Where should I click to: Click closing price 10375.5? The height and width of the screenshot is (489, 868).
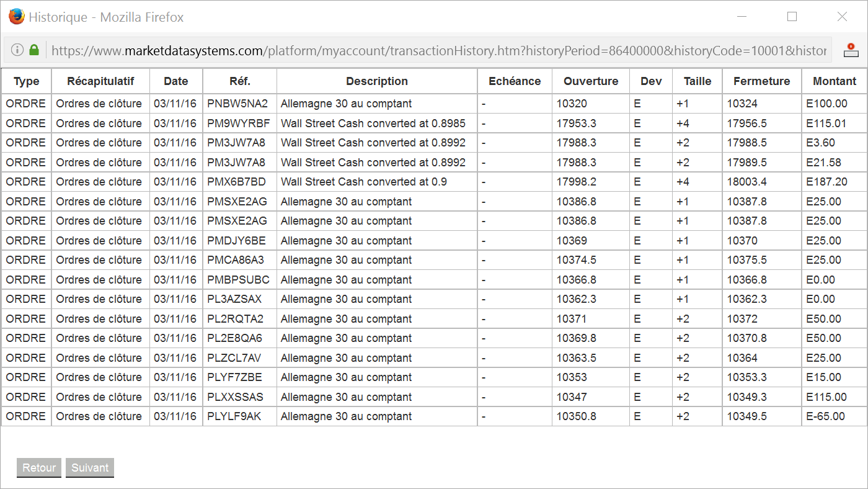(747, 260)
